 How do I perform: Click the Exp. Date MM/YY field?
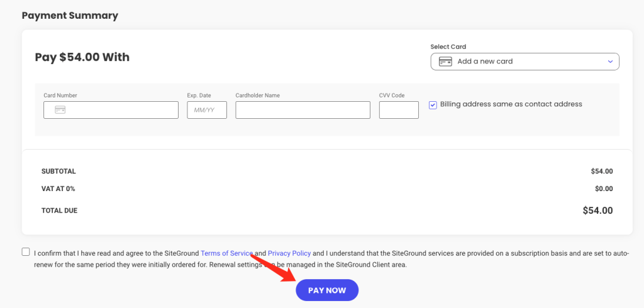coord(207,110)
